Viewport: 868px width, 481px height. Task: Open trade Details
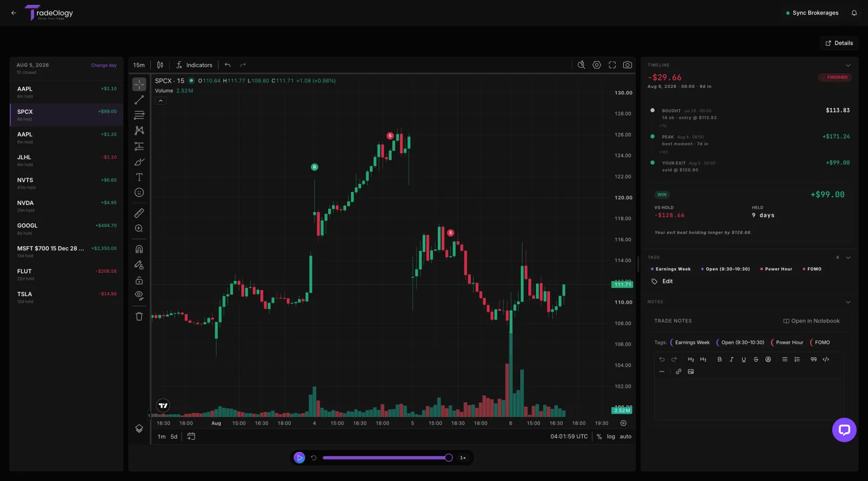tap(839, 43)
